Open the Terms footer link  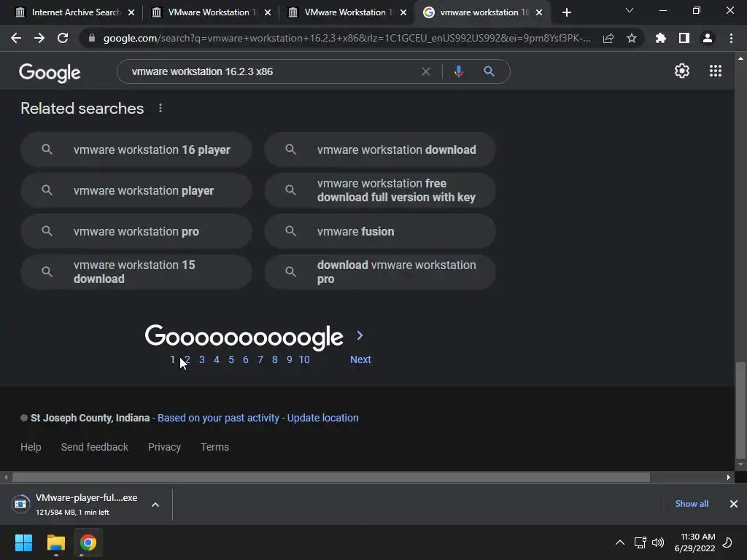coord(214,447)
